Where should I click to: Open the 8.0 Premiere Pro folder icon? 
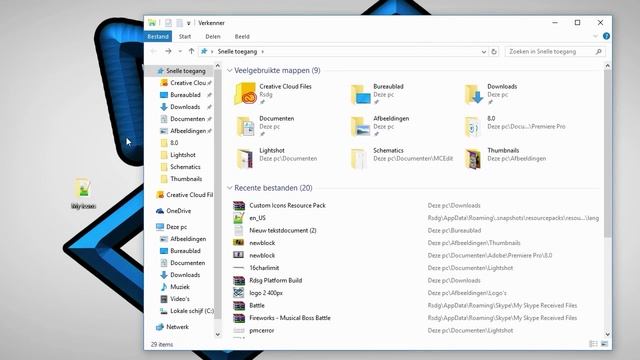click(473, 126)
